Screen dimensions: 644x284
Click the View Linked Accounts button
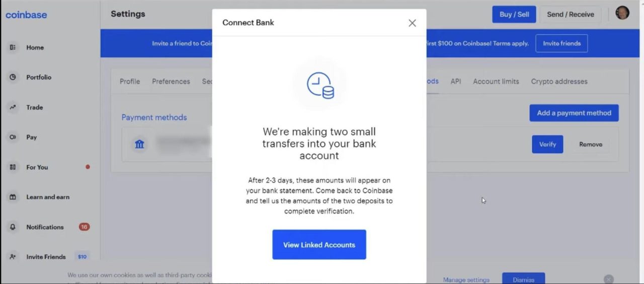319,245
